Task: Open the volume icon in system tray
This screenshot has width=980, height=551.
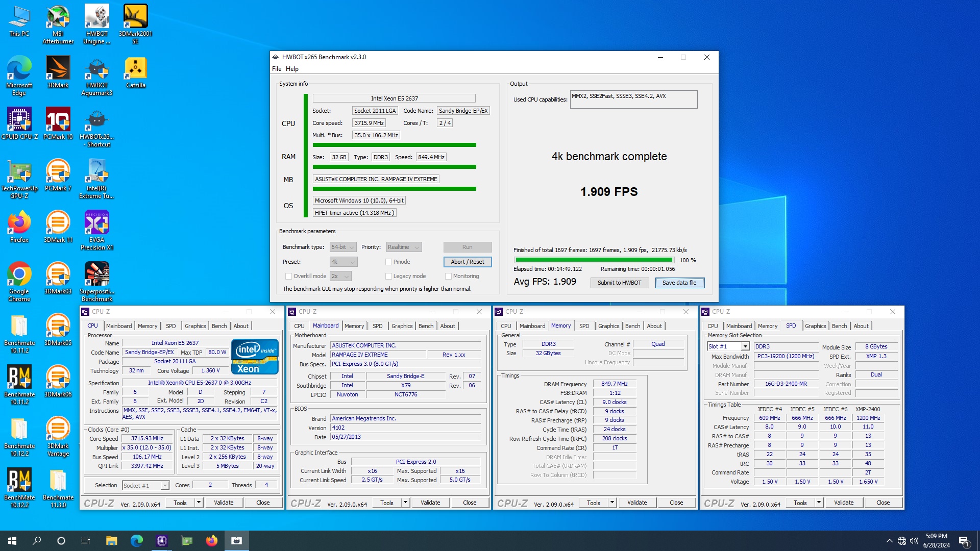Action: [x=914, y=541]
